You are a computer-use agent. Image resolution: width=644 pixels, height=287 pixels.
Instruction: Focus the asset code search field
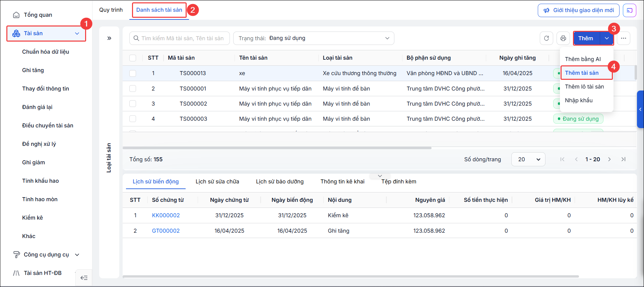[x=180, y=38]
